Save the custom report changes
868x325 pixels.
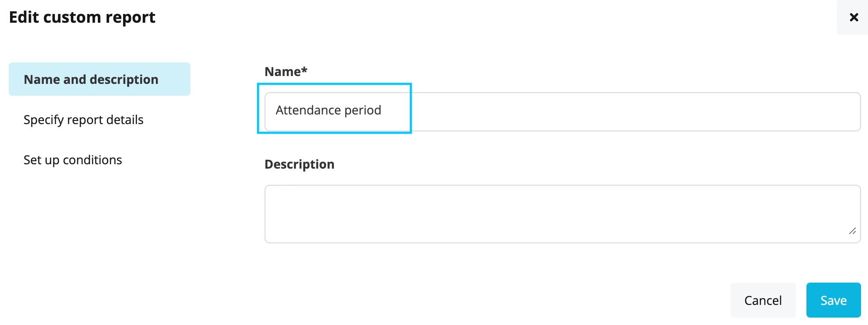[834, 300]
